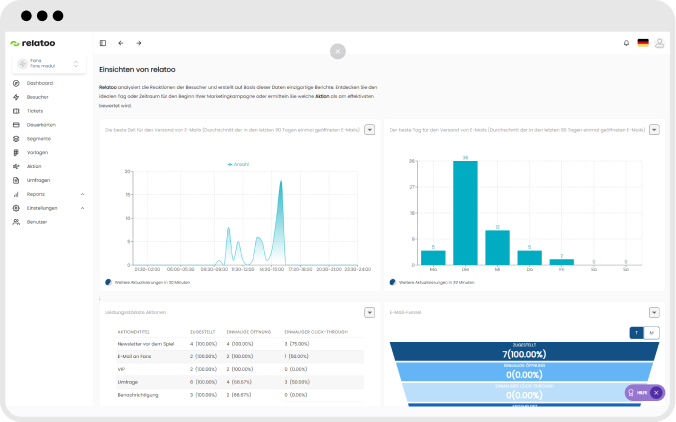Select the E-Mail an Fans row title

pos(134,356)
